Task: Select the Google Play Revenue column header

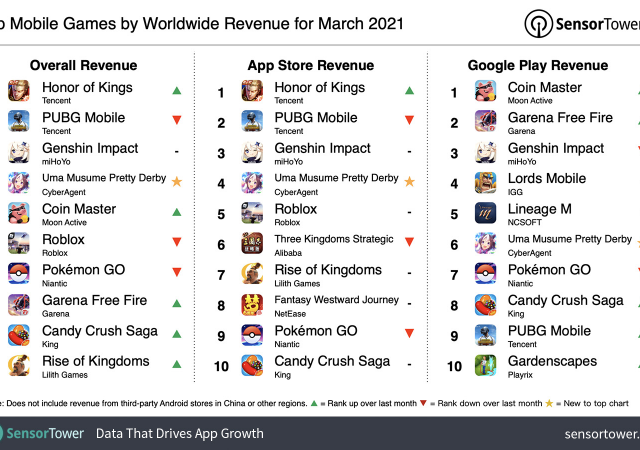Action: pyautogui.click(x=537, y=65)
